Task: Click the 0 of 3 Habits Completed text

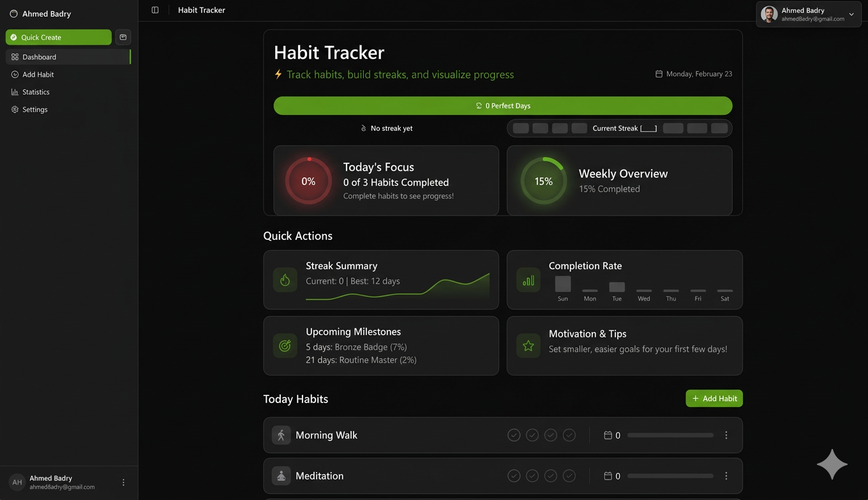Action: click(x=396, y=182)
